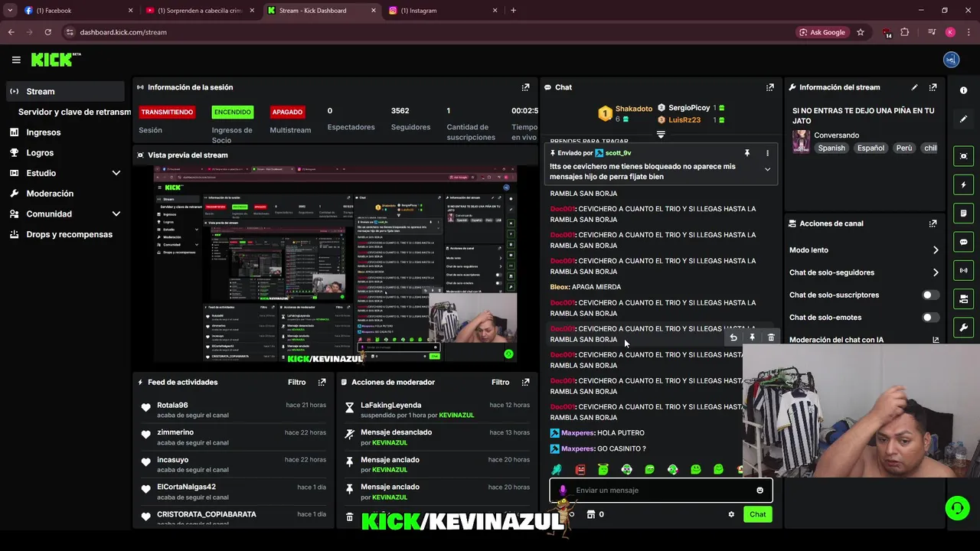Pop out the Acciones de canal panel

point(933,223)
